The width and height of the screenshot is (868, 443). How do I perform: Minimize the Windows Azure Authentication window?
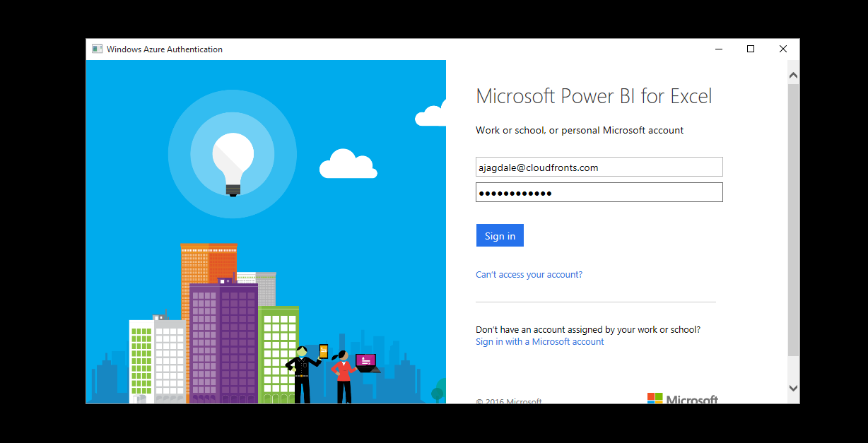(718, 49)
